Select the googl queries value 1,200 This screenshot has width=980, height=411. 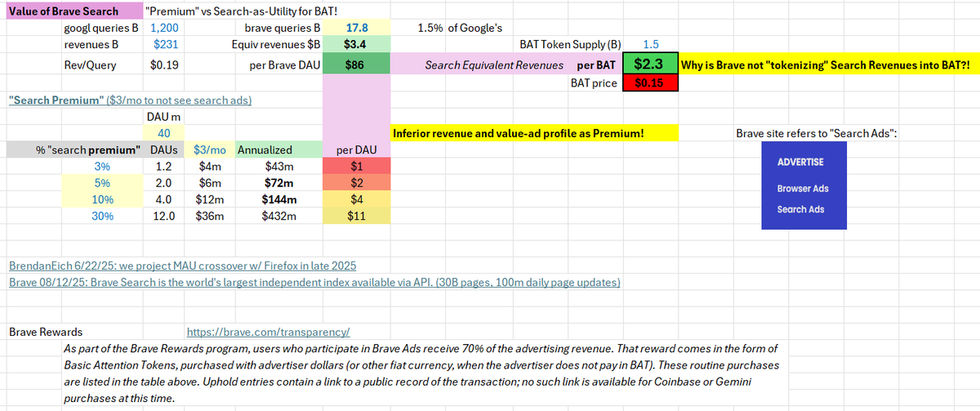164,28
